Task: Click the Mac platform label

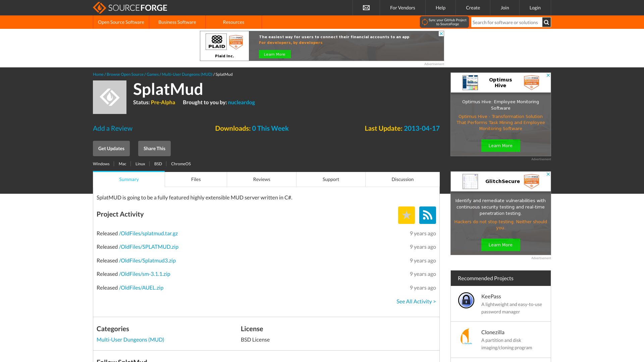Action: [122, 164]
